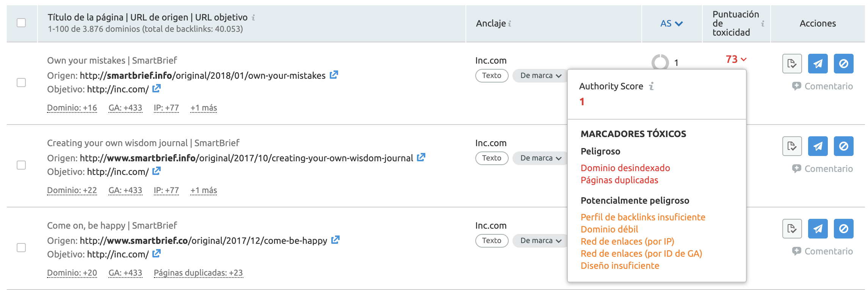
Task: Click Comentario in Own your mistakes row
Action: 823,86
